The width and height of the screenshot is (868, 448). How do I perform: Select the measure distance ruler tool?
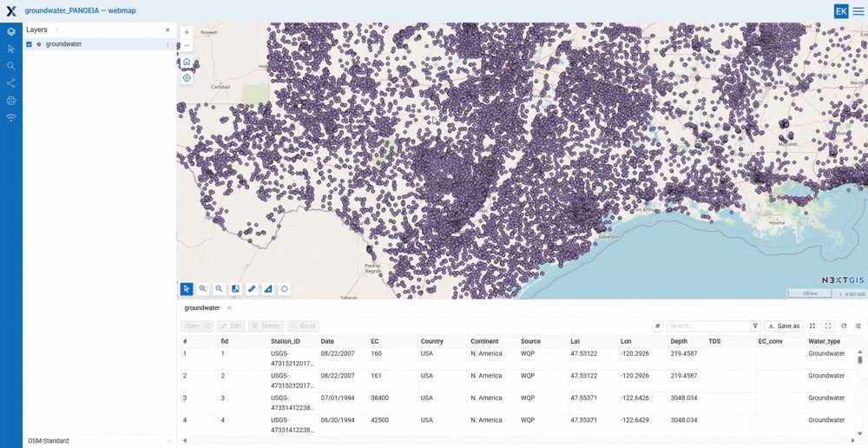252,289
